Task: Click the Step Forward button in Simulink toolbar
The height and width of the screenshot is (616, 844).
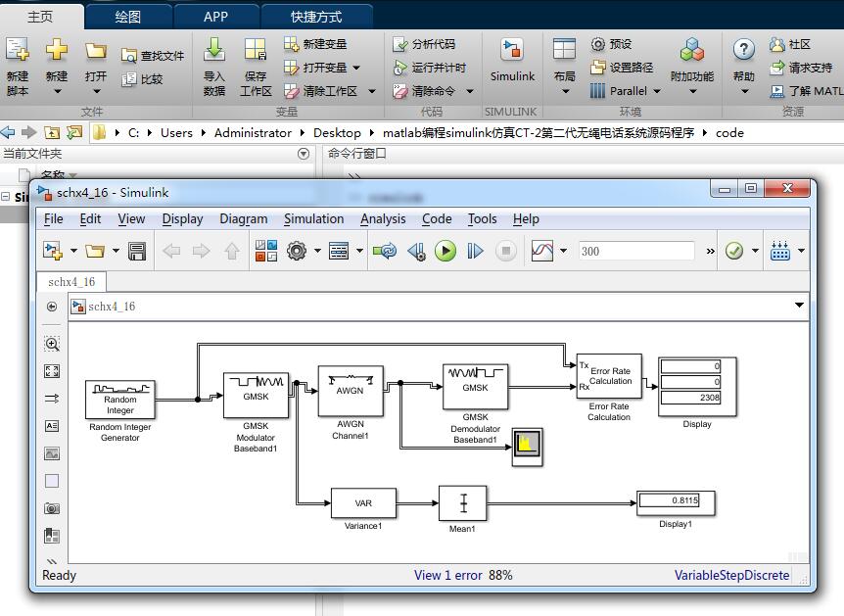Action: [475, 251]
